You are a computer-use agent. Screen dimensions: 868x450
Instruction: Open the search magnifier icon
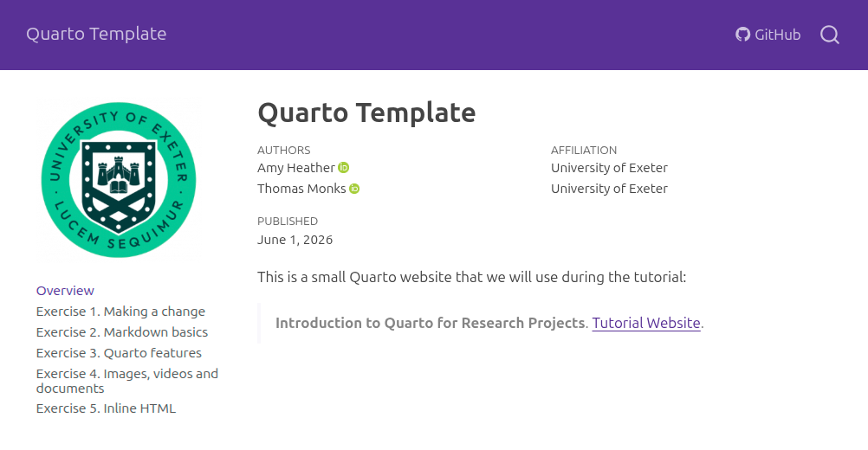[x=829, y=35]
